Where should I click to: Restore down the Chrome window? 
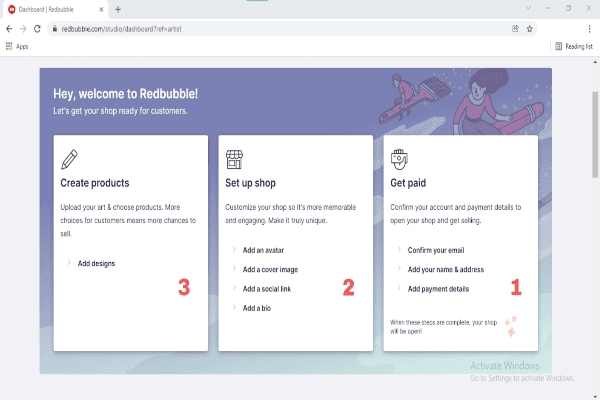click(x=569, y=8)
